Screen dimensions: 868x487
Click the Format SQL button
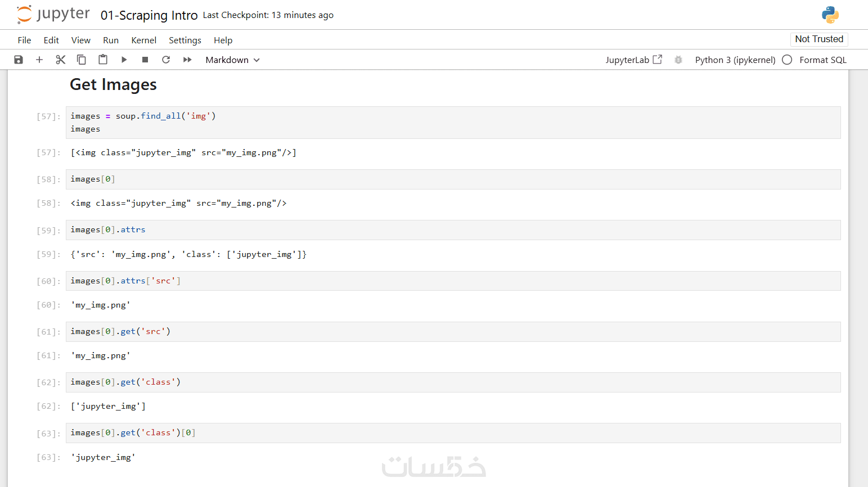(x=822, y=60)
